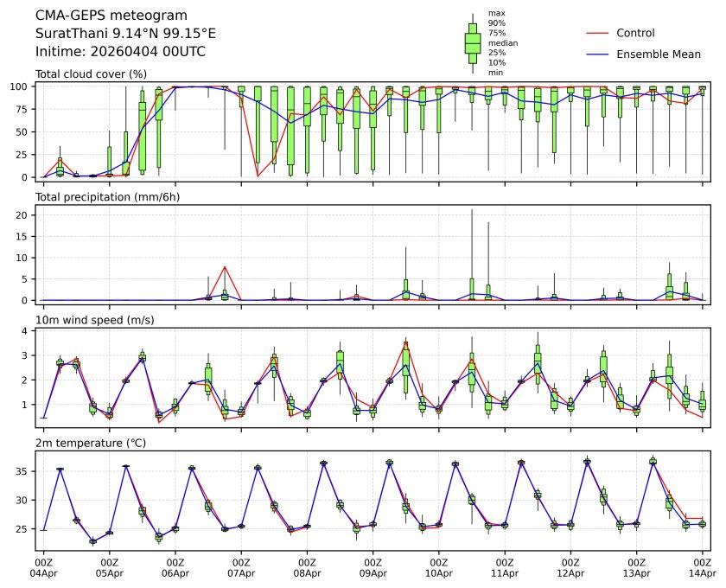Select the "Ensemble Mean" legend label
Viewport: 726px width, 588px height.
pyautogui.click(x=658, y=54)
